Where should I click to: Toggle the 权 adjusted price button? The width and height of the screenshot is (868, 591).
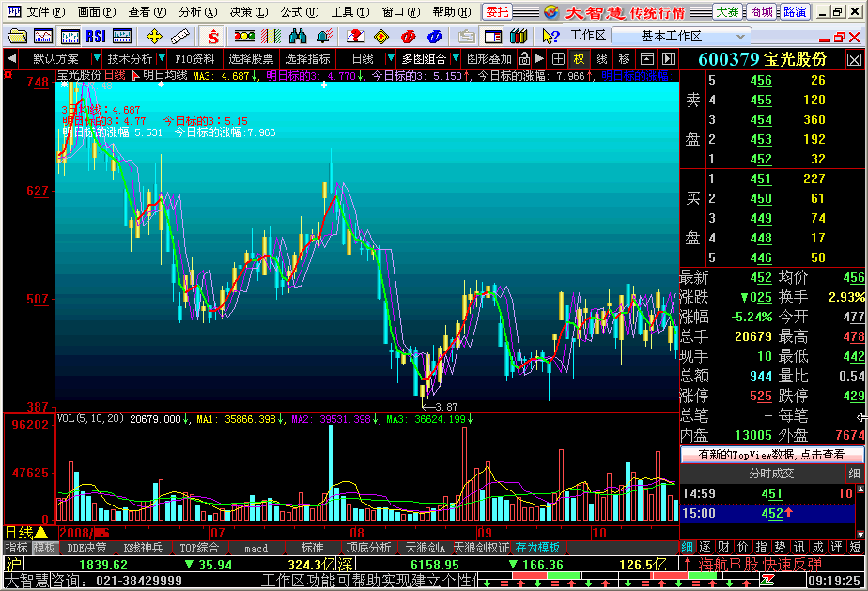coord(580,58)
